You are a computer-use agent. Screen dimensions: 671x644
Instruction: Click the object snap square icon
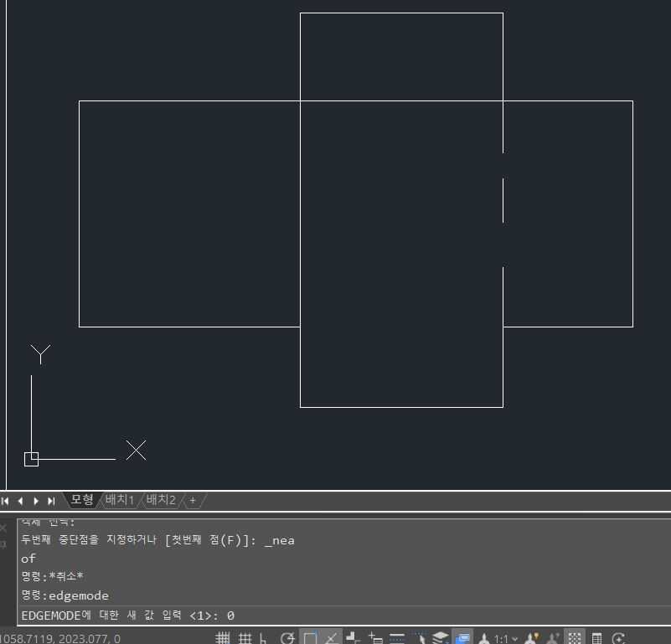pyautogui.click(x=310, y=639)
